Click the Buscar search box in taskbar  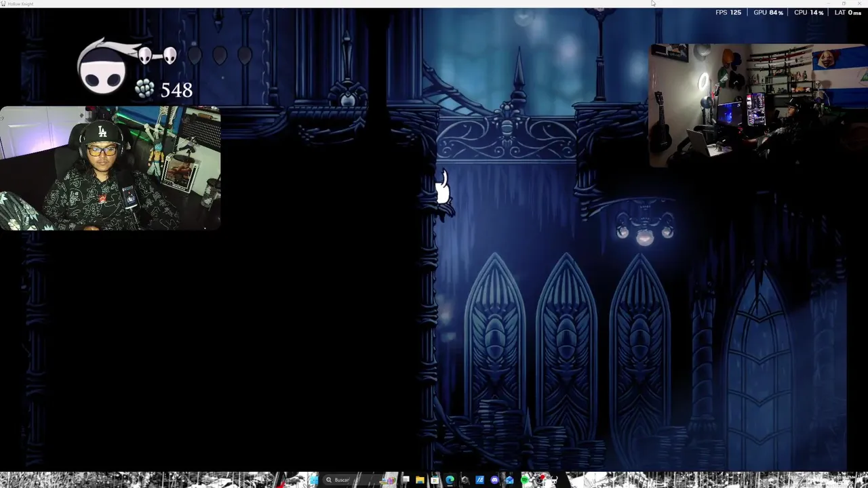[x=361, y=480]
